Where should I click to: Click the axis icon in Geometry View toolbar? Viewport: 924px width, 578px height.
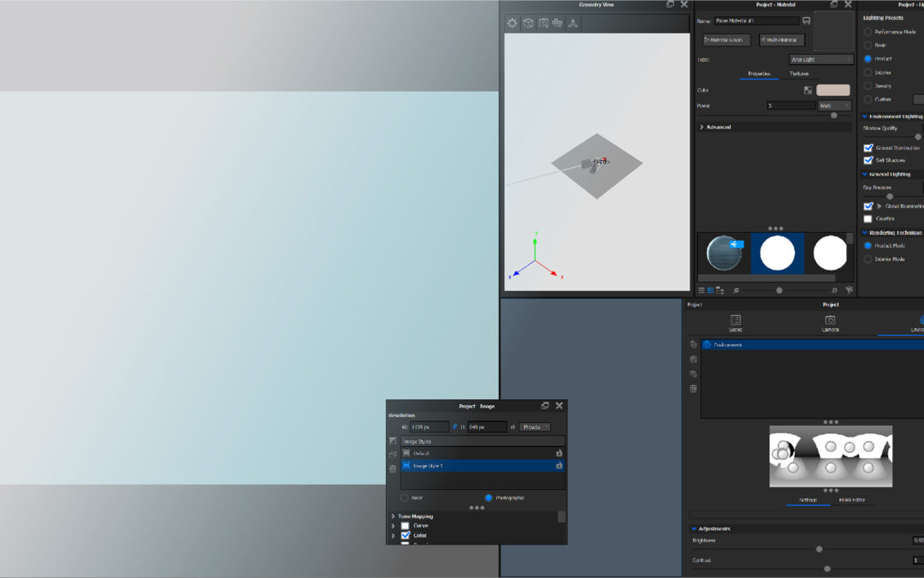572,23
